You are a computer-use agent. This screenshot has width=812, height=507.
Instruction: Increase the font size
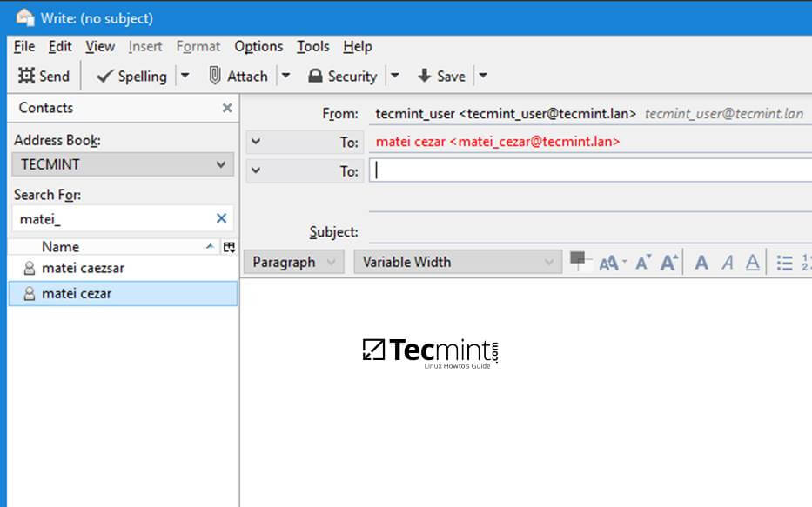(669, 262)
